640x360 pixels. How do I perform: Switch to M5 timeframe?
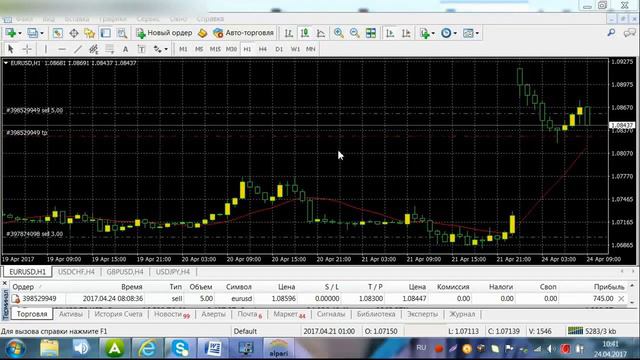[199, 49]
